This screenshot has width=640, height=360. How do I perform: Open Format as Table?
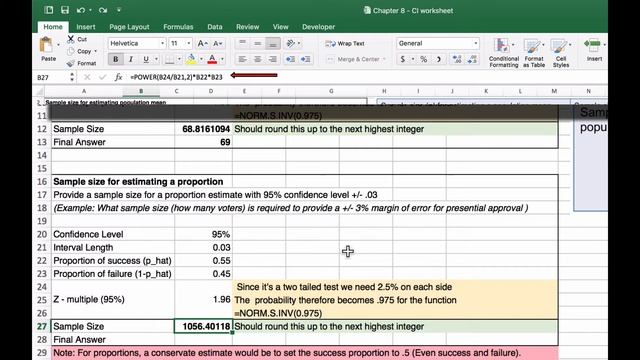coord(534,52)
